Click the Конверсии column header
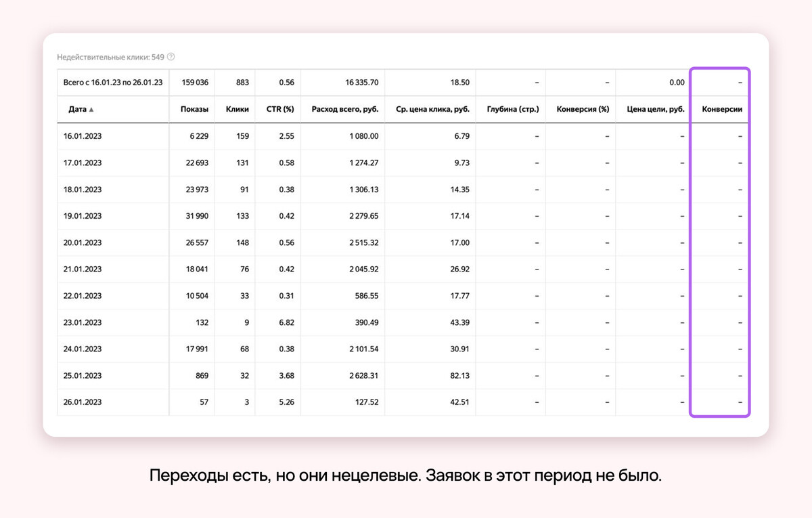This screenshot has height=518, width=812. [722, 109]
